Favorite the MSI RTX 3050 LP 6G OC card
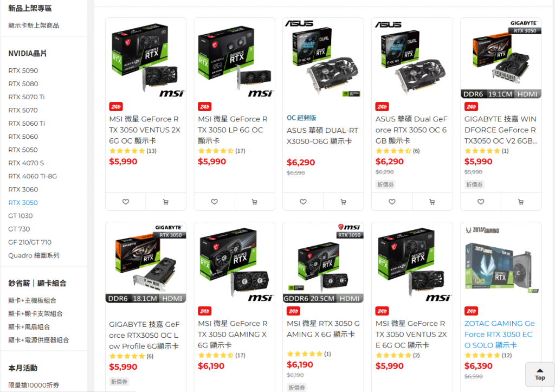The image size is (555, 392). coord(215,202)
